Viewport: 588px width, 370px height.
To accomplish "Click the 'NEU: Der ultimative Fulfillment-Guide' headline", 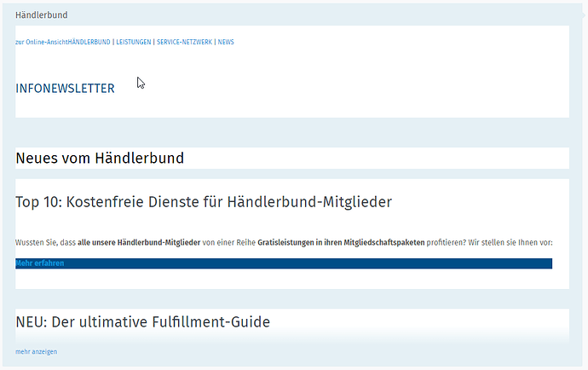I will (x=143, y=322).
